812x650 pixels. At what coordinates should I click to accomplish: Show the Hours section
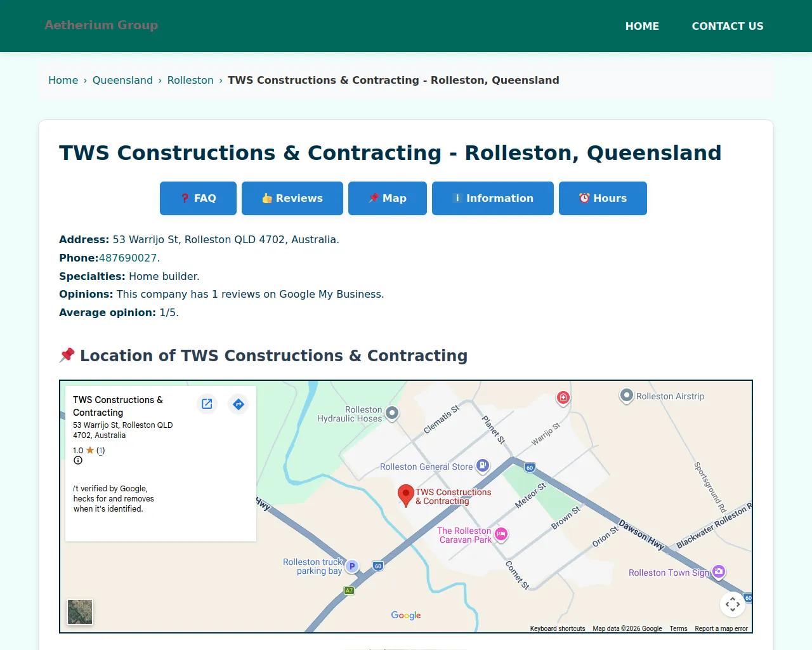pyautogui.click(x=602, y=198)
